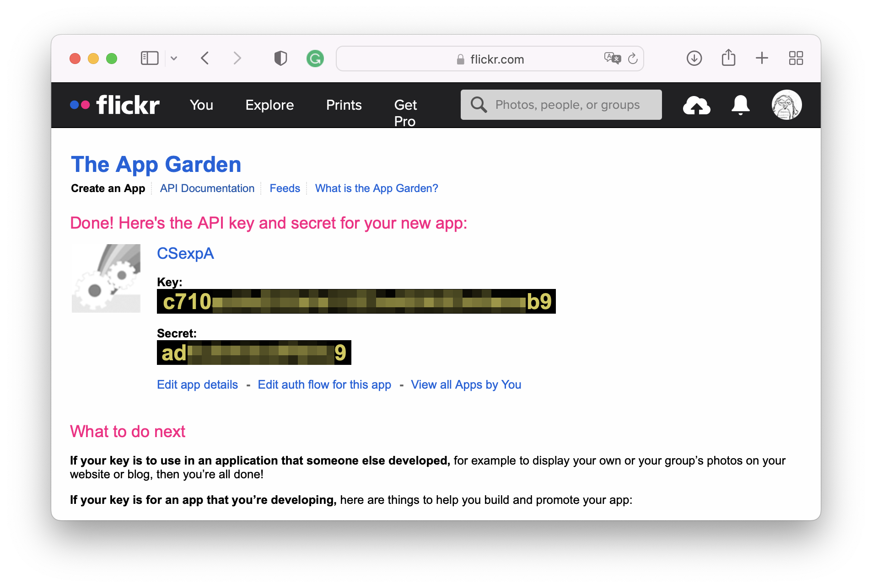Open a new tab with plus icon

pyautogui.click(x=762, y=58)
